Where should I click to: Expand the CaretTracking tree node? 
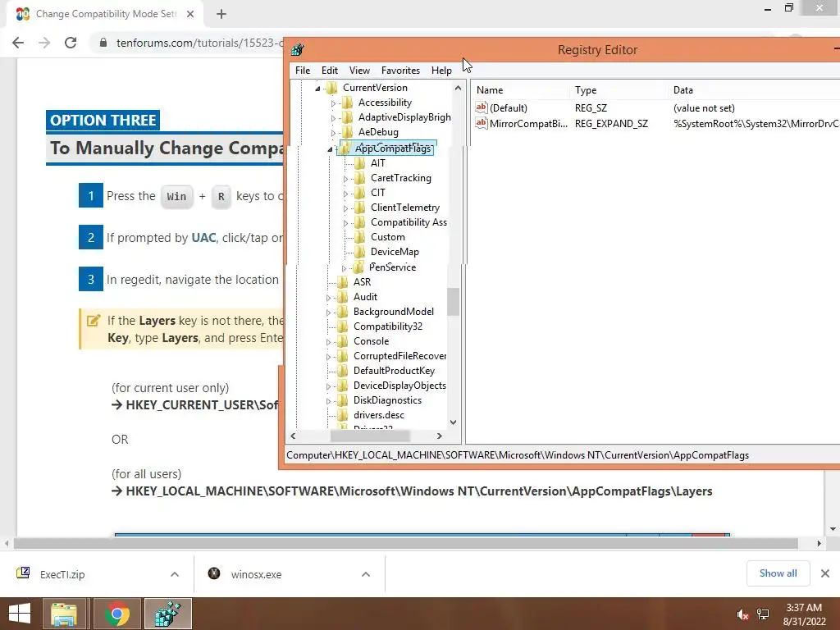(x=345, y=178)
